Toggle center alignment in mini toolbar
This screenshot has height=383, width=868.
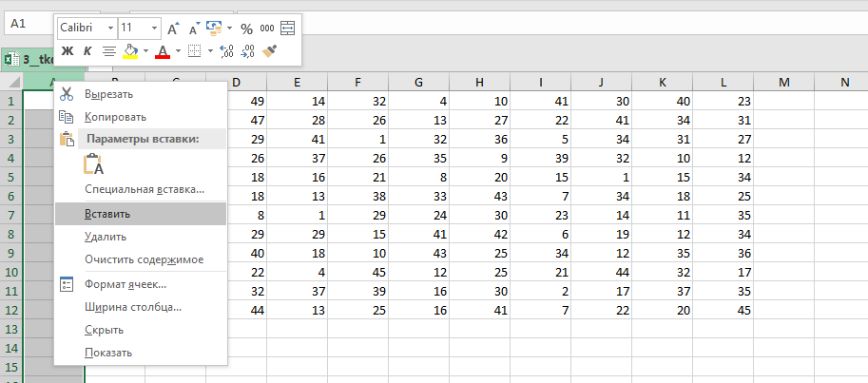point(108,51)
